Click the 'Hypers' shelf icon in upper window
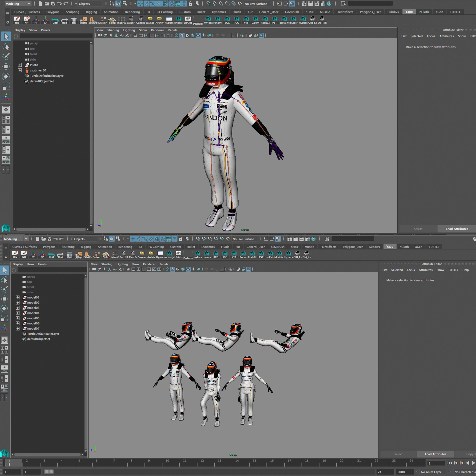This screenshot has width=476, height=476. coord(169,19)
